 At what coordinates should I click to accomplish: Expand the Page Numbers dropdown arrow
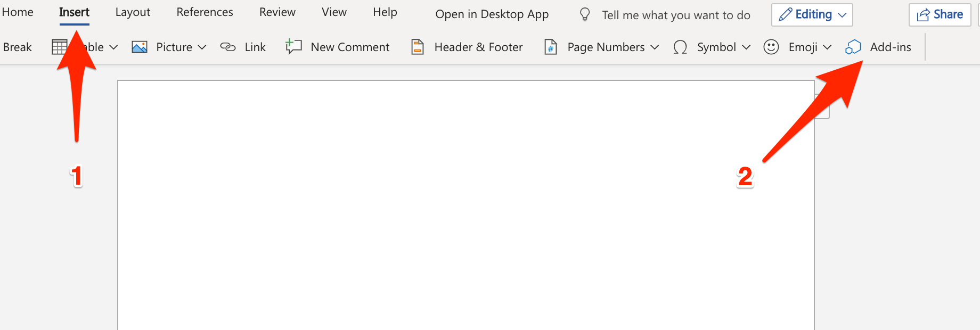(x=655, y=47)
